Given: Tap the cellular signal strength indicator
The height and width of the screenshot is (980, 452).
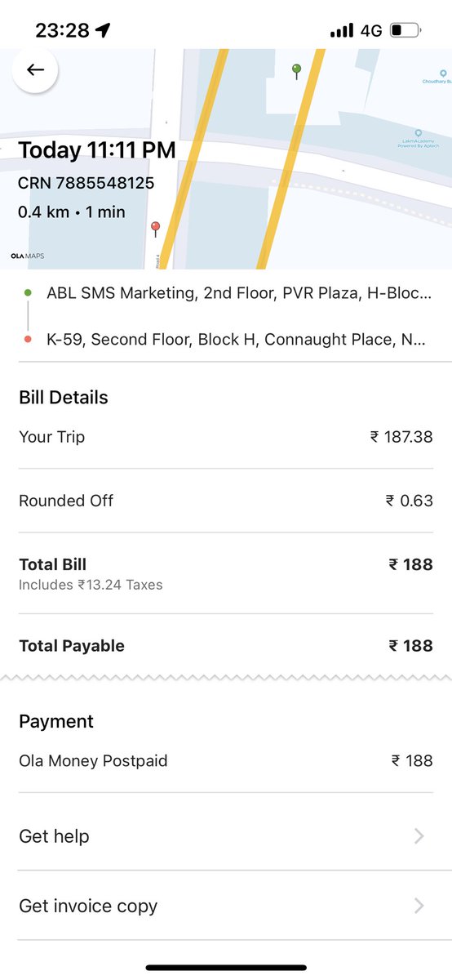Looking at the screenshot, I should click(342, 30).
